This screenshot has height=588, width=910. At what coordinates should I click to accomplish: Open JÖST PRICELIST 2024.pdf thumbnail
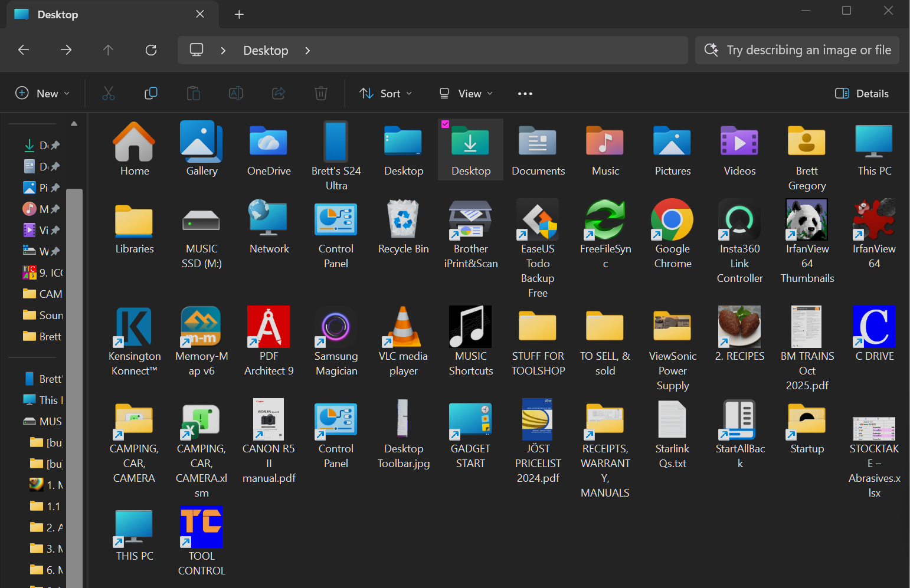538,420
